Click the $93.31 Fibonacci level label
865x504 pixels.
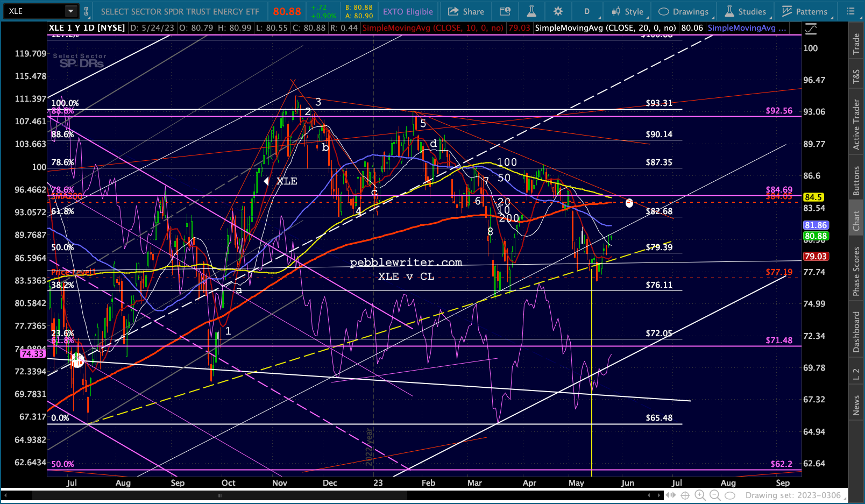click(x=659, y=103)
